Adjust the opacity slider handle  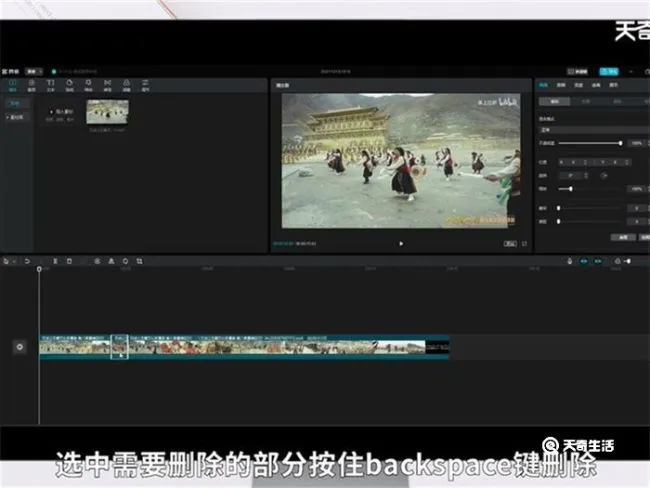point(620,143)
